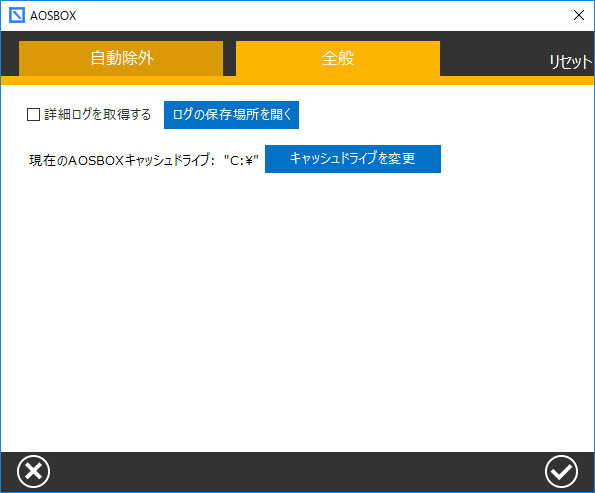Click empty title bar space beside AOSBOX

click(x=323, y=16)
